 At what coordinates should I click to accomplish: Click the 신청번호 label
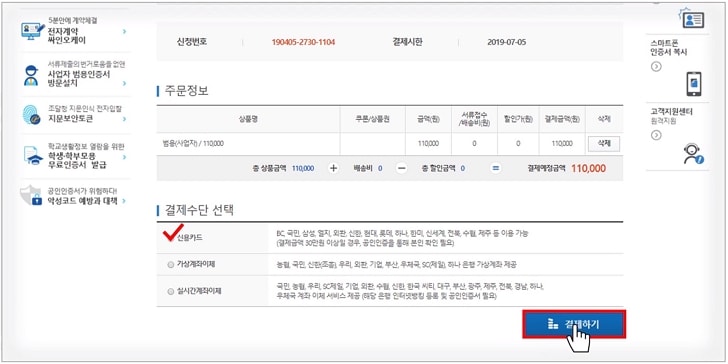(192, 42)
